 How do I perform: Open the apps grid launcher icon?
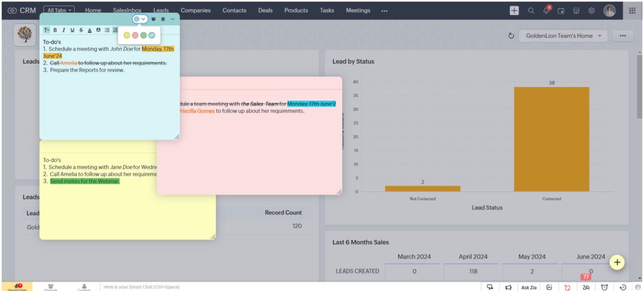tap(633, 11)
